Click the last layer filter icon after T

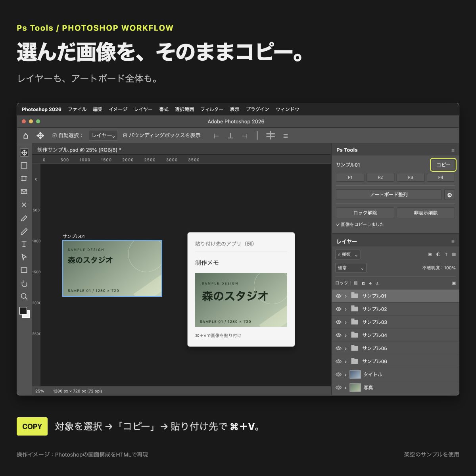(x=454, y=255)
